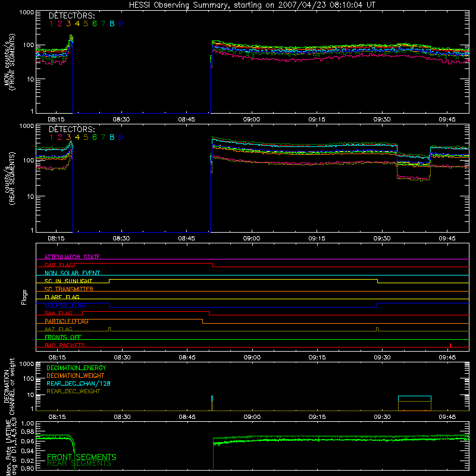Click 1000 y-axis tick on front segments plot
The image size is (476, 476).
coord(27,12)
